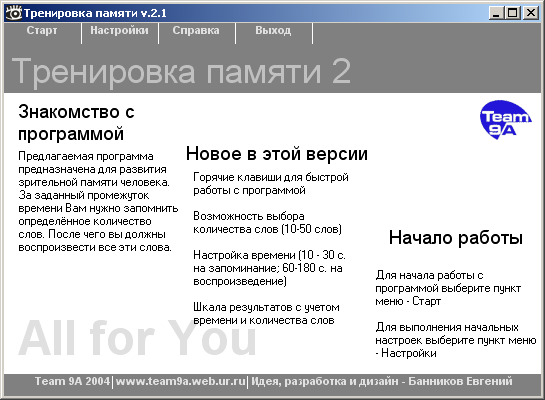Viewport: 545px width, 400px height.
Task: Click the Новое в этой версии heading
Action: pyautogui.click(x=277, y=153)
